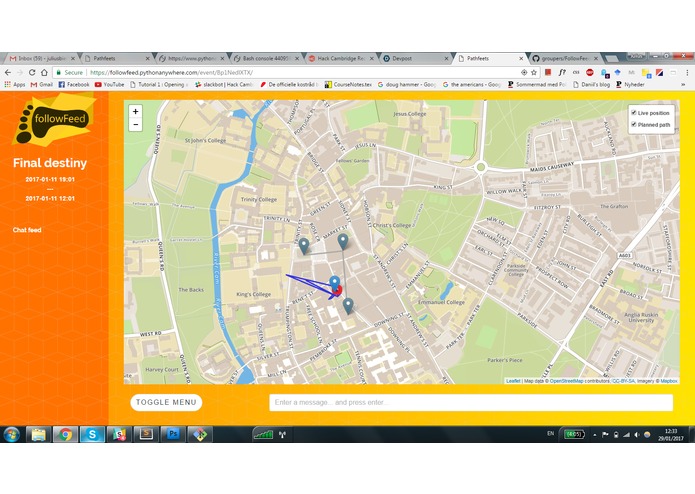Click the browser forward arrow
695x494 pixels.
pyautogui.click(x=20, y=72)
